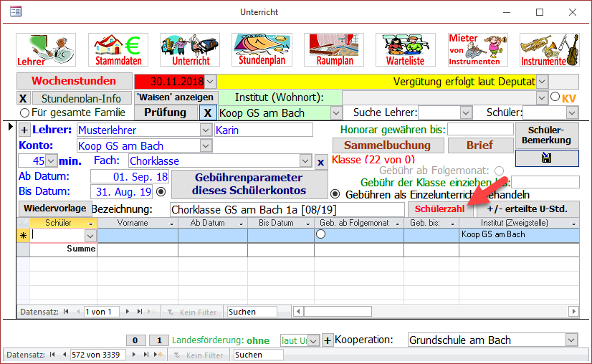Open the Raumplan room icon
The image size is (592, 364).
(334, 50)
